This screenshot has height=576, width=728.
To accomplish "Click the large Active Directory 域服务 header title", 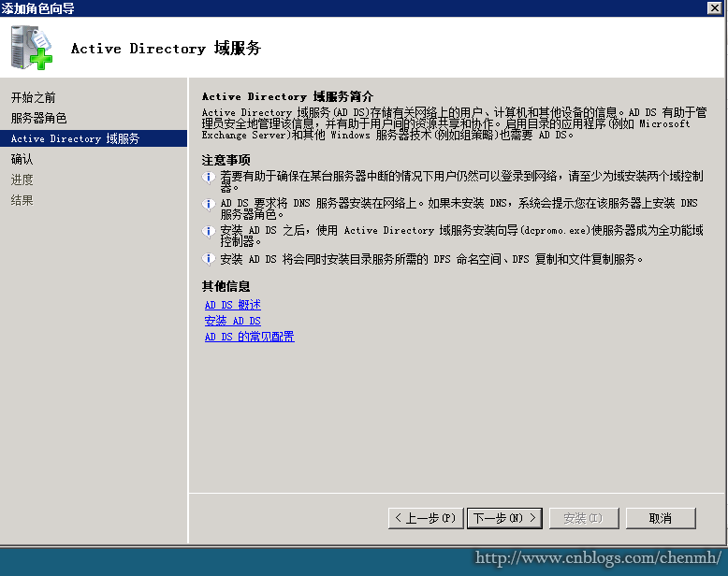I will pos(166,49).
